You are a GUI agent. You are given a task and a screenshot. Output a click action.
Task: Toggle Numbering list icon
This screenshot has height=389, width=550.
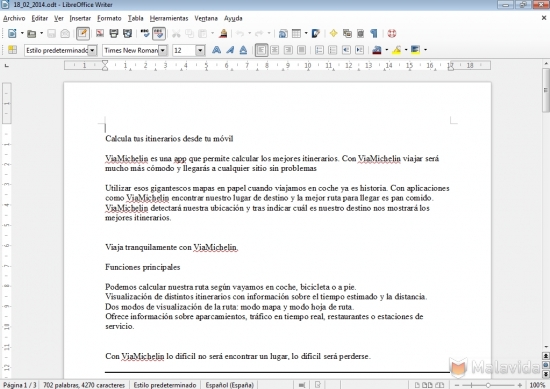pos(319,50)
